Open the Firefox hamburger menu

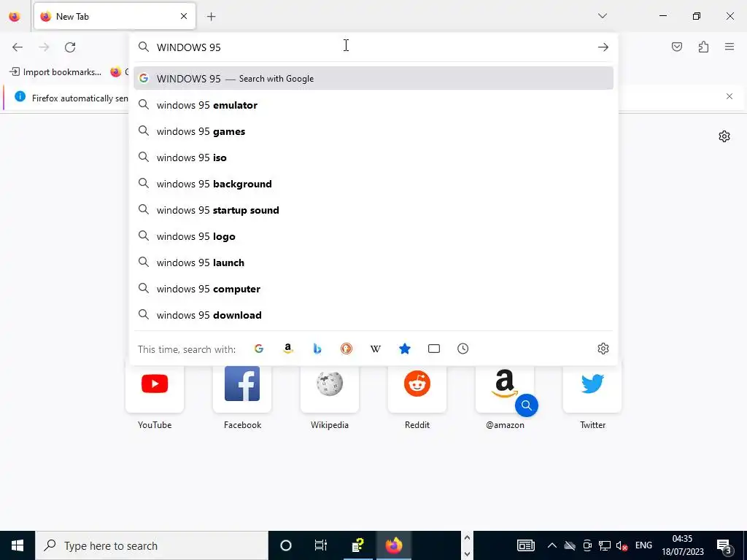729,47
